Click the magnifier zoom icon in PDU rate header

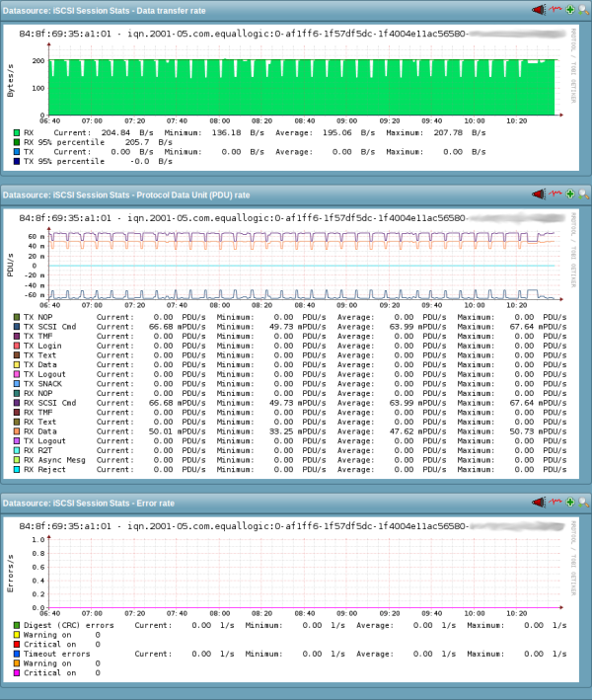tap(583, 194)
